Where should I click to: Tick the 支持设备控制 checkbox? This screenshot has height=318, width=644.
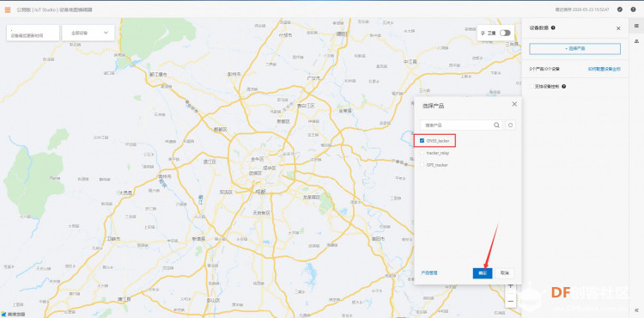(532, 87)
